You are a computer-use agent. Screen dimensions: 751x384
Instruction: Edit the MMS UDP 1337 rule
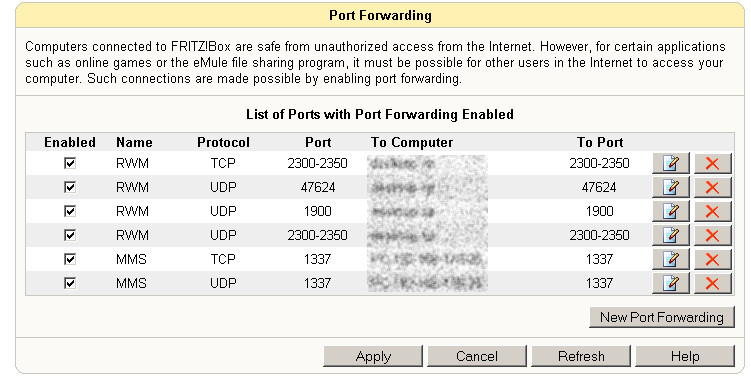671,283
